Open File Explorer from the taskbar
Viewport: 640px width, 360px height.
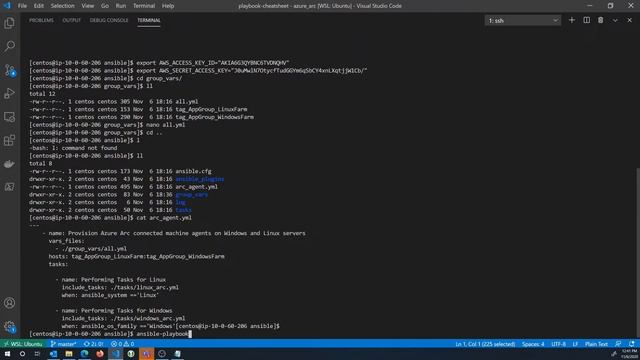pos(69,354)
